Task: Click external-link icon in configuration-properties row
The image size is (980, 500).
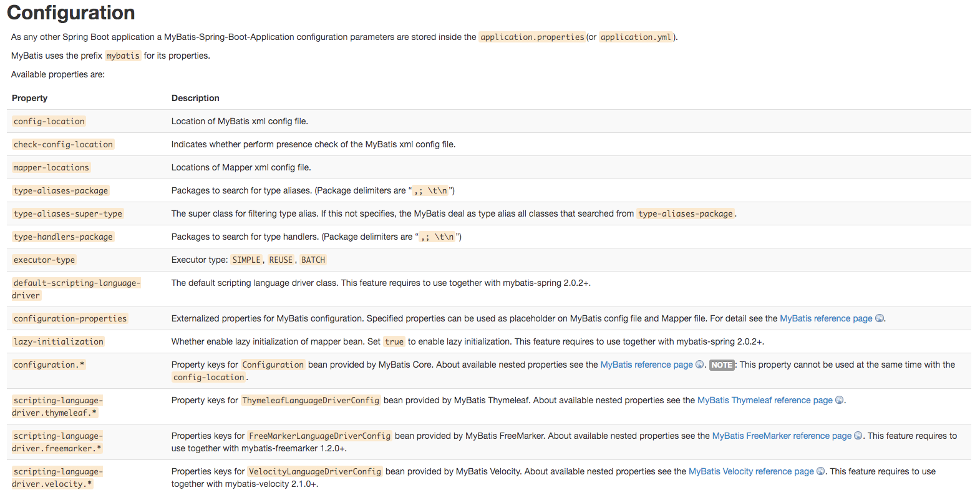Action: 880,318
